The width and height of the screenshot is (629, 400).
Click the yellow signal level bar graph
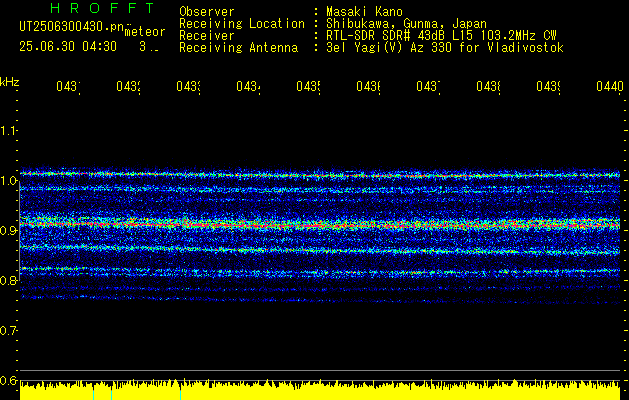click(320, 390)
